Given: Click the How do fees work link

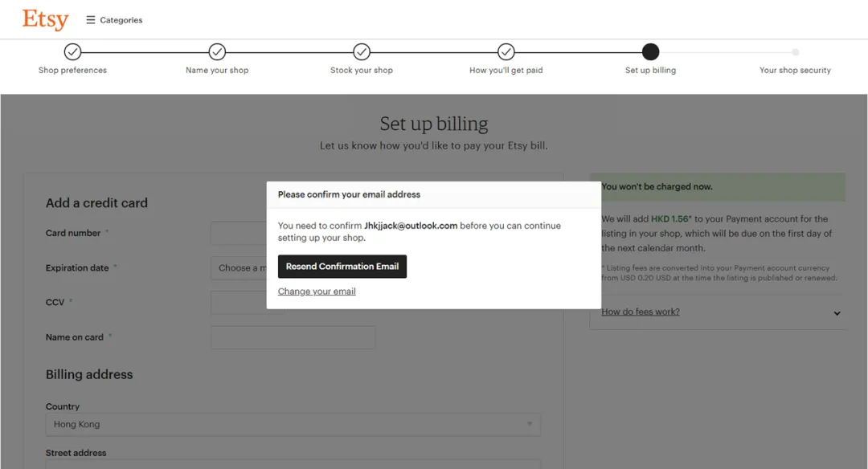Looking at the screenshot, I should pyautogui.click(x=641, y=312).
